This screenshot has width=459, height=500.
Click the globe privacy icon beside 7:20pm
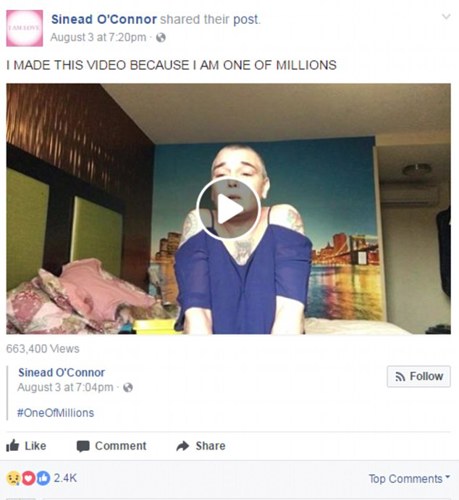point(161,37)
